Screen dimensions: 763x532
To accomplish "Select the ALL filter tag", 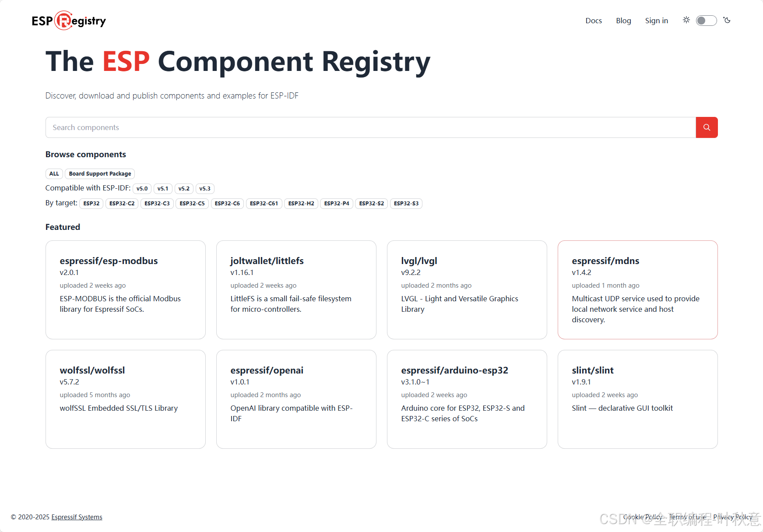I will point(54,174).
